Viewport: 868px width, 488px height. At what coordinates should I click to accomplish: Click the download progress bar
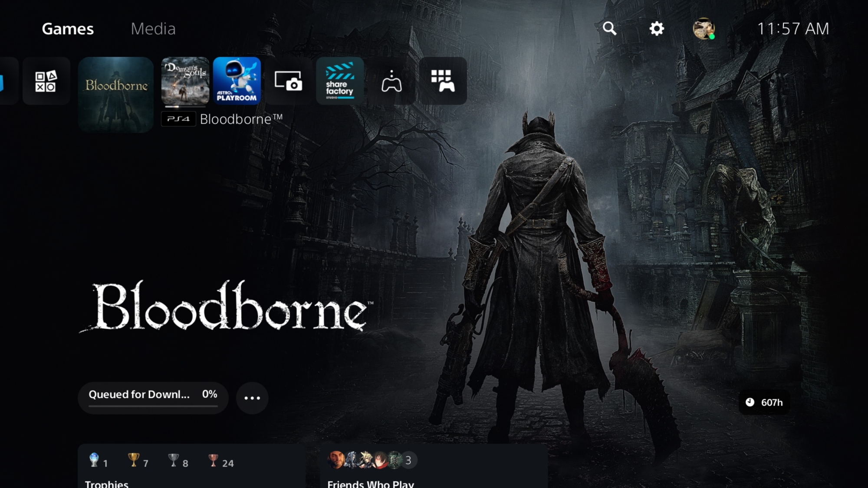pos(153,406)
